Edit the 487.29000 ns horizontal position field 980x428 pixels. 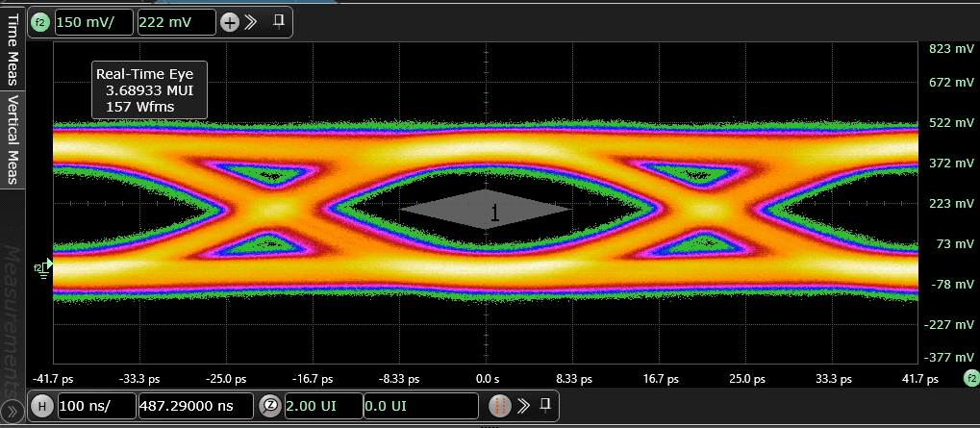(x=196, y=406)
